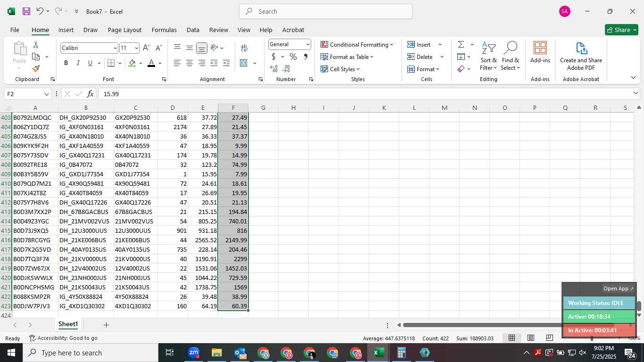This screenshot has width=644, height=362.
Task: Click the Insert cells button
Action: pos(419,44)
